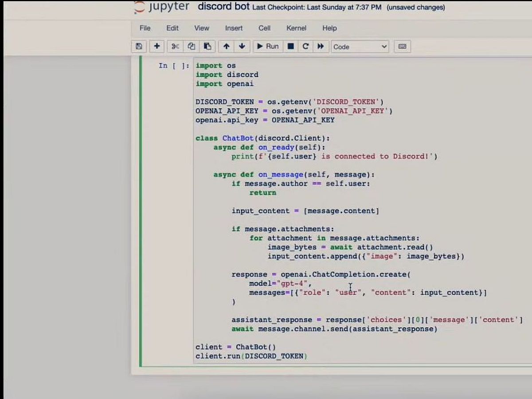Open the Kernel menu
Screen dimensions: 532x399
(296, 28)
